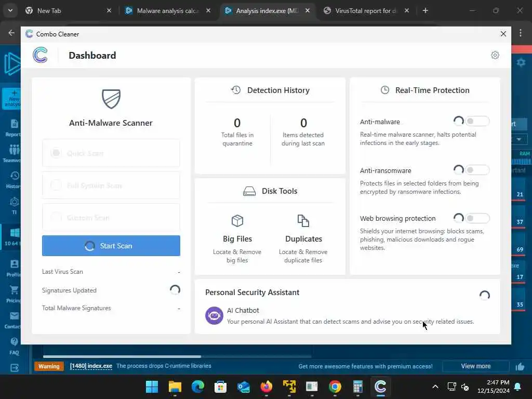The height and width of the screenshot is (399, 532).
Task: Open Windows Start menu
Action: coord(152,387)
